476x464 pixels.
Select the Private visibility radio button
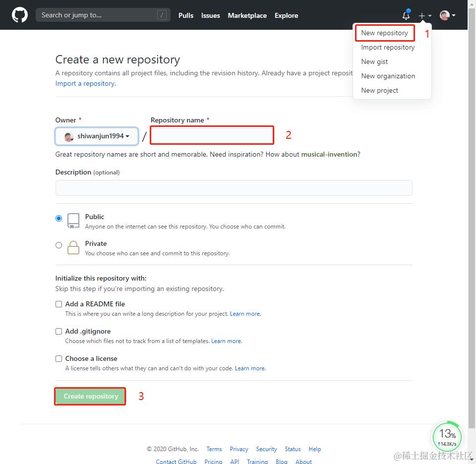tap(59, 245)
